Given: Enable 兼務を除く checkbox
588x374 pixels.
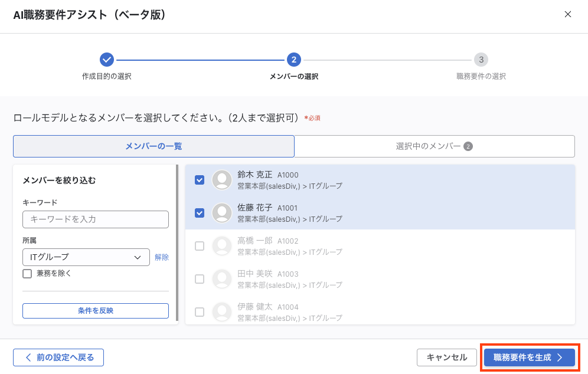Looking at the screenshot, I should pyautogui.click(x=27, y=274).
